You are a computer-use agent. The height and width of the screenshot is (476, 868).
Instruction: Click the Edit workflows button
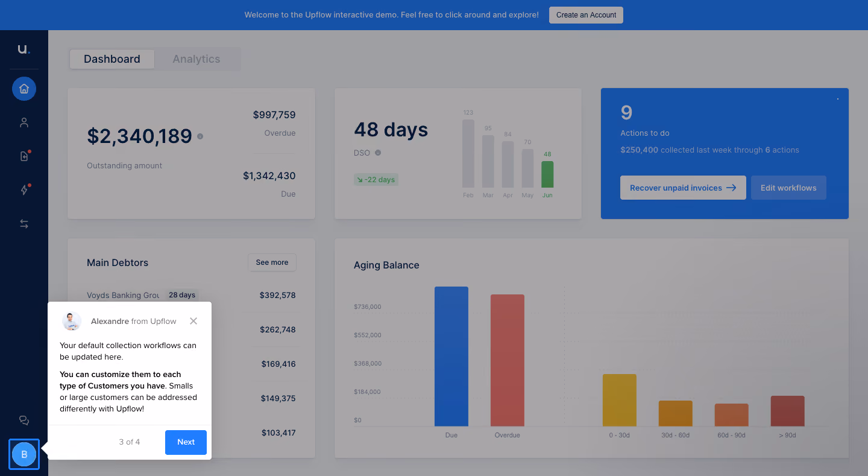[788, 188]
